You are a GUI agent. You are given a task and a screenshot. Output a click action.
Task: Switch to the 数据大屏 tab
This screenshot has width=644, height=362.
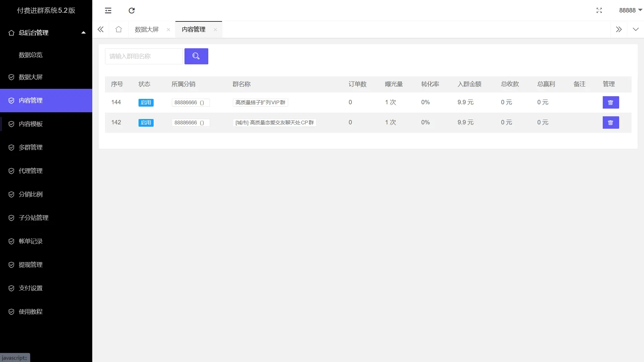[x=147, y=29]
